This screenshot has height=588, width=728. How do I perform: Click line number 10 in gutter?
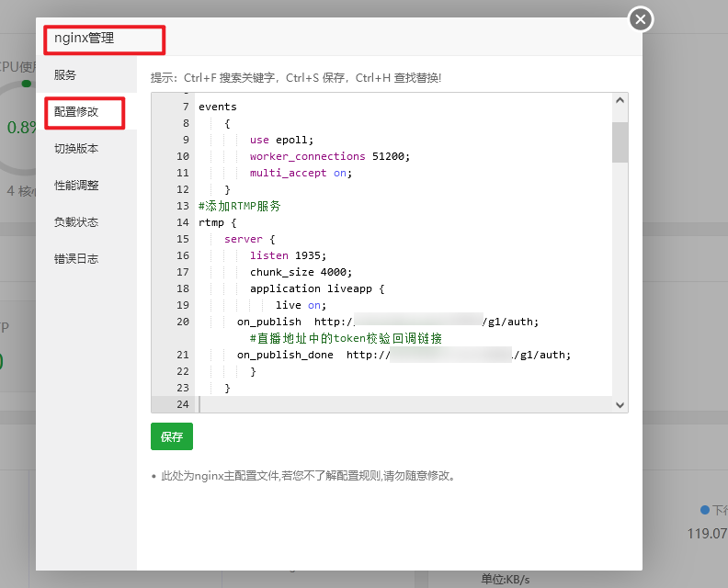(183, 156)
